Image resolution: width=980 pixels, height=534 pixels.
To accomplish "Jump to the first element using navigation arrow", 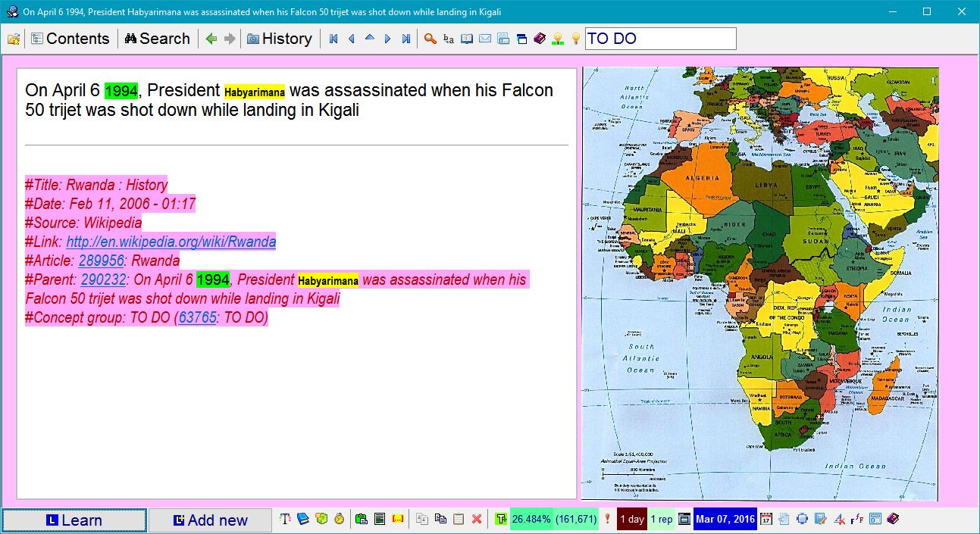I will coord(333,39).
